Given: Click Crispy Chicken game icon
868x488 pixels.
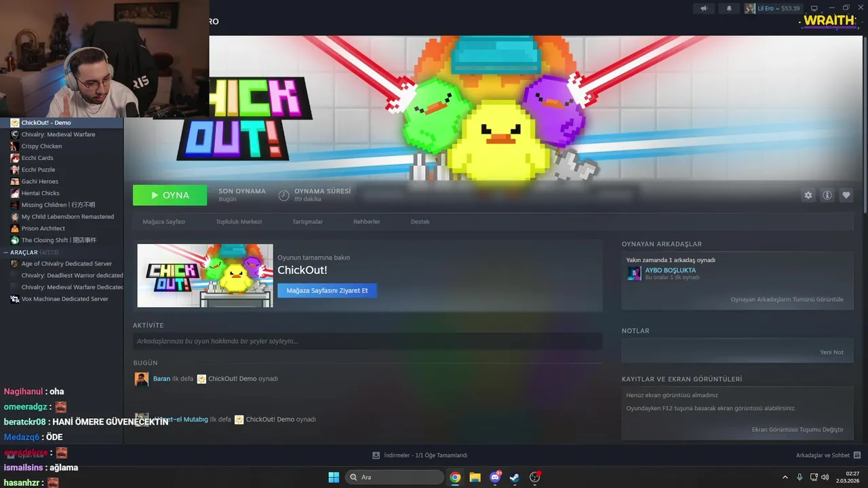Looking at the screenshot, I should [x=15, y=146].
